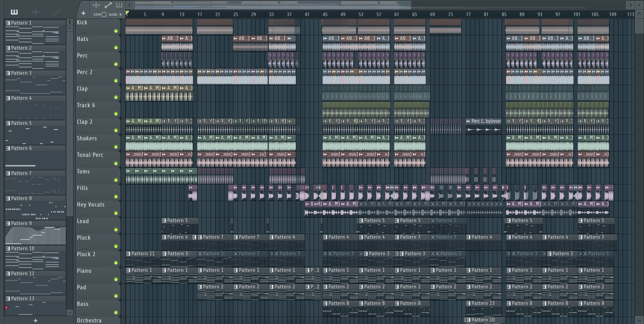Toggle the SLIDE option
Screen dimensions: 644x324
point(121,15)
